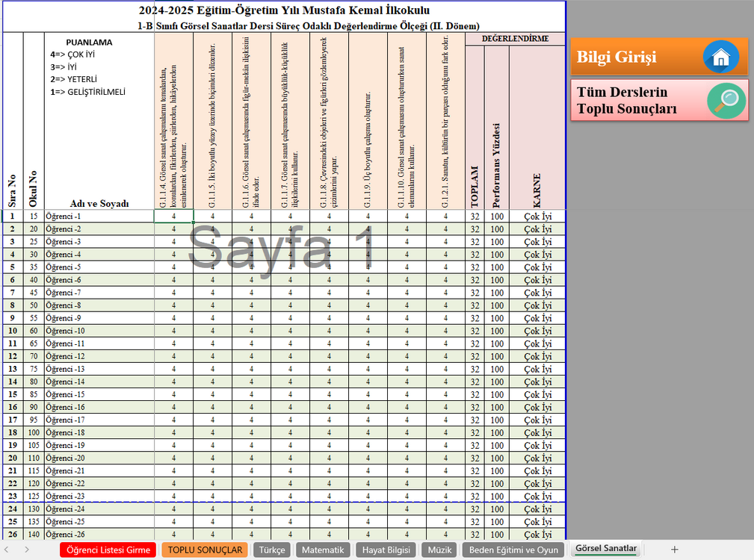The width and height of the screenshot is (754, 560).
Task: Click the TOPLAM value for Öğrenci -2
Action: (x=475, y=229)
